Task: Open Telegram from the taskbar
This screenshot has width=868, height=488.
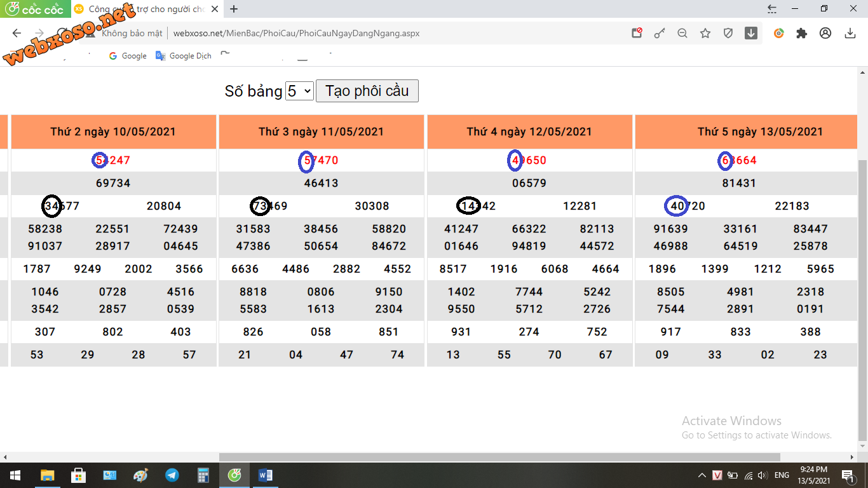Action: tap(172, 475)
